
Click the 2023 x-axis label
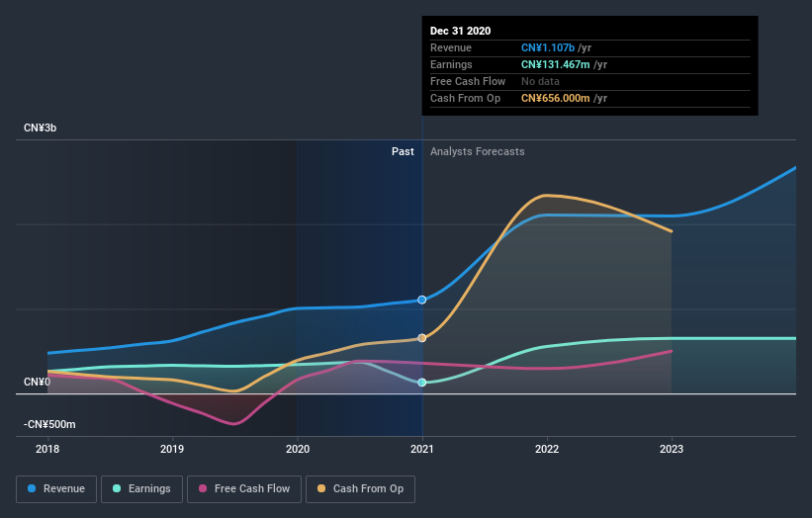click(672, 449)
